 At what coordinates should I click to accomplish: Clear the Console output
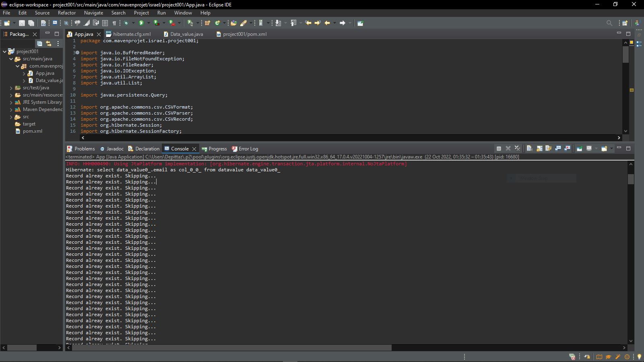tap(529, 148)
